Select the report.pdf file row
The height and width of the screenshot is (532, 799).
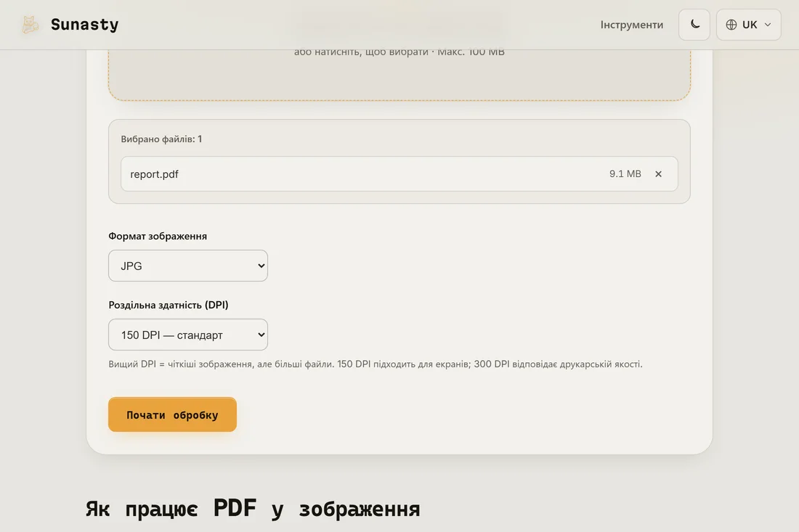coord(399,174)
